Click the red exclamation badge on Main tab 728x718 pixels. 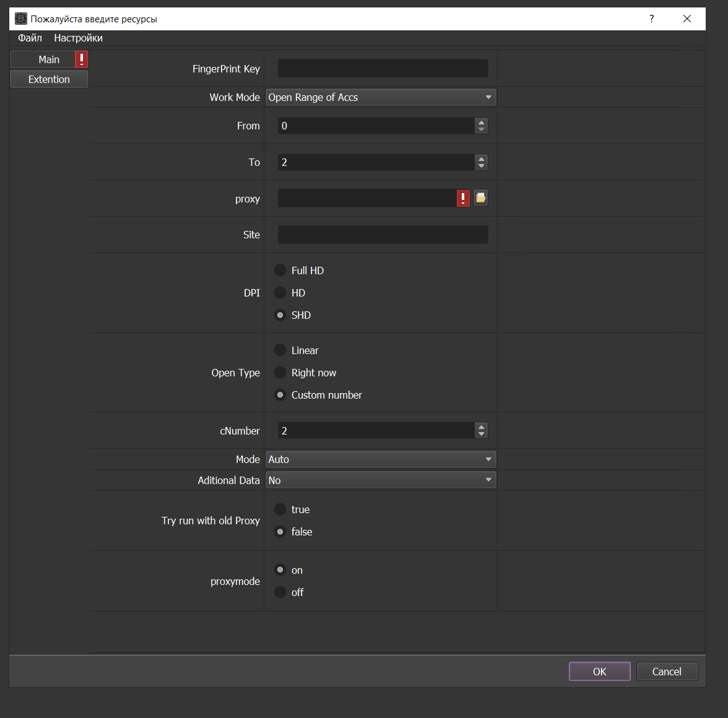81,59
